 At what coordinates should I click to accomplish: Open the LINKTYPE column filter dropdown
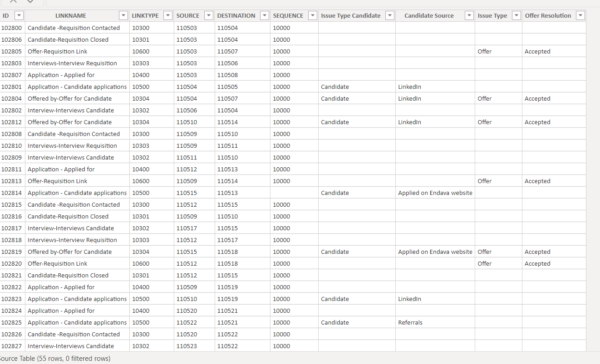click(168, 15)
